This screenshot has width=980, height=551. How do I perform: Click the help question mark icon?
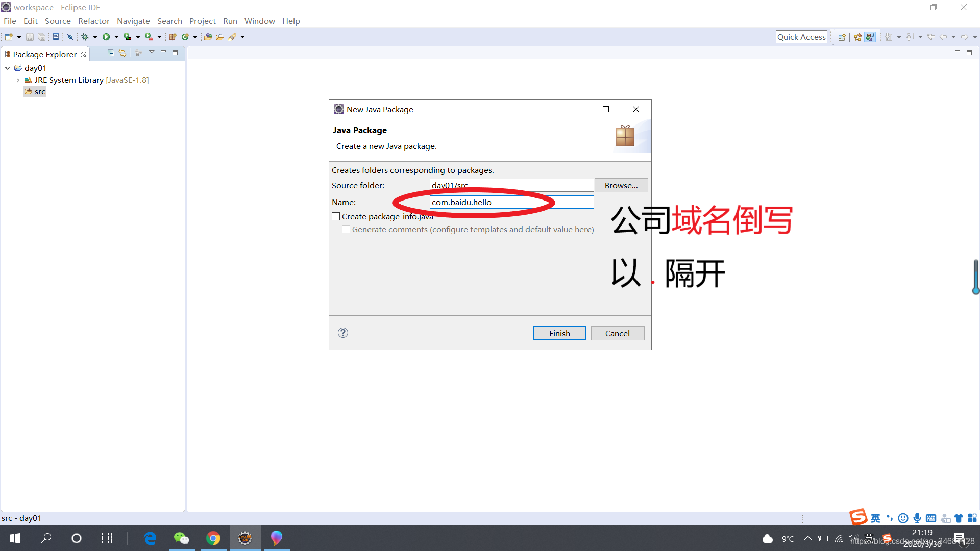click(342, 332)
